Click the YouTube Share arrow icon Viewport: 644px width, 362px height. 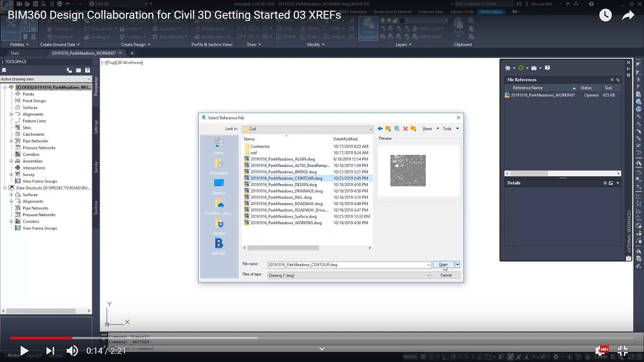point(628,16)
